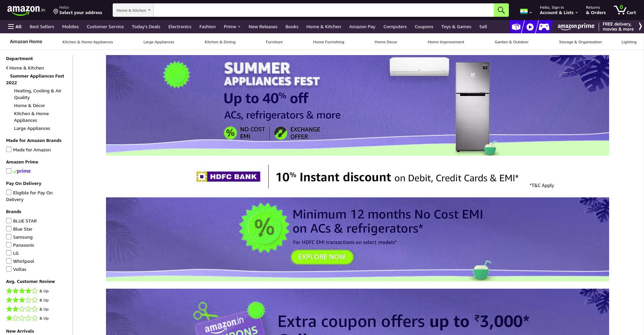Image resolution: width=644 pixels, height=335 pixels.
Task: Click the gaming controller icon
Action: [x=544, y=27]
